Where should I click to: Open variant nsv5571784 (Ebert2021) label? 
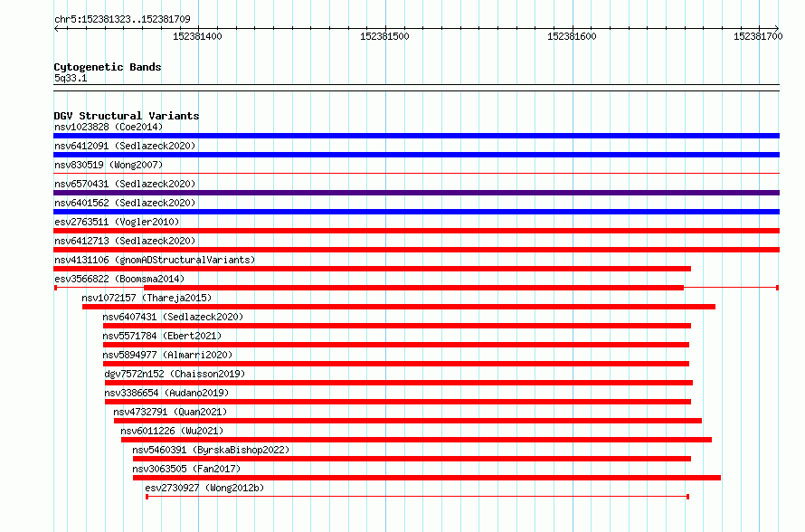tap(162, 336)
